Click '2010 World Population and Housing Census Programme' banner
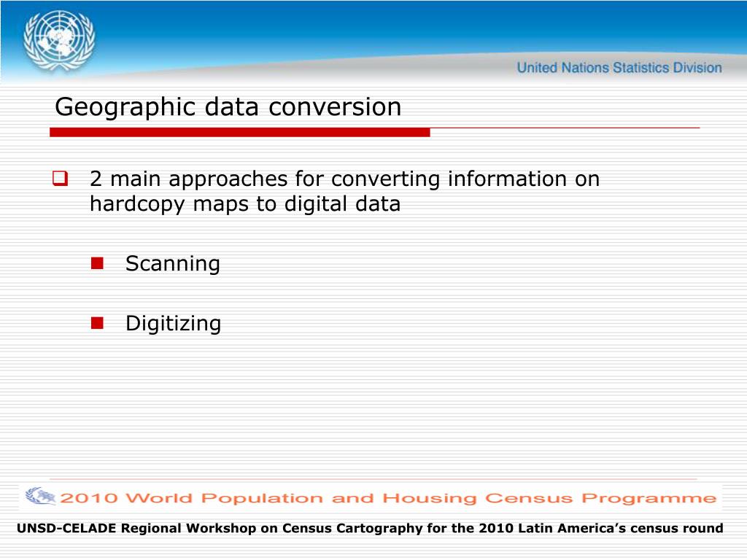The height and width of the screenshot is (560, 747). click(371, 497)
